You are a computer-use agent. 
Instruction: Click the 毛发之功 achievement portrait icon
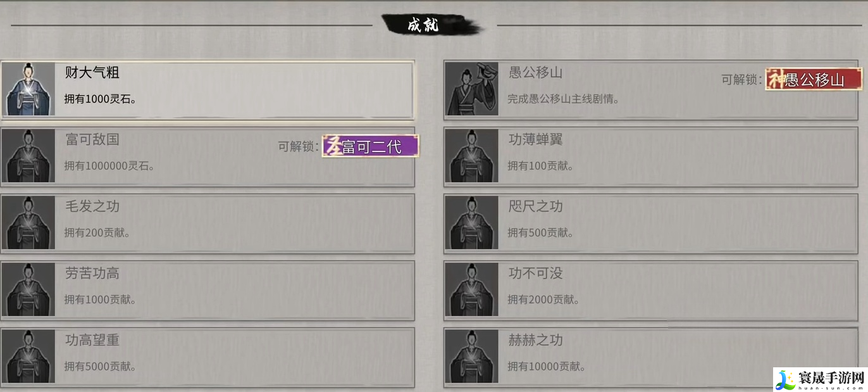click(x=28, y=223)
